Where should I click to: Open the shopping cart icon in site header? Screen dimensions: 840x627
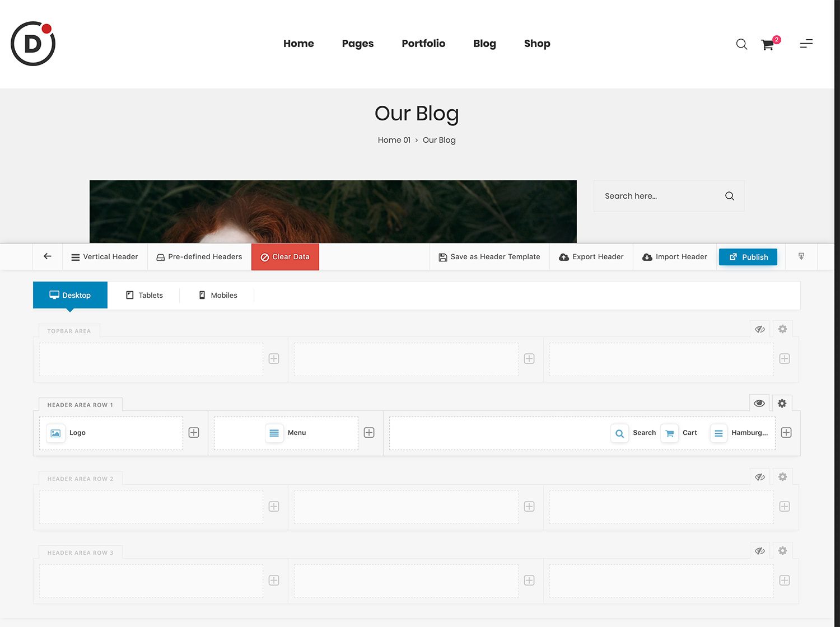point(768,44)
